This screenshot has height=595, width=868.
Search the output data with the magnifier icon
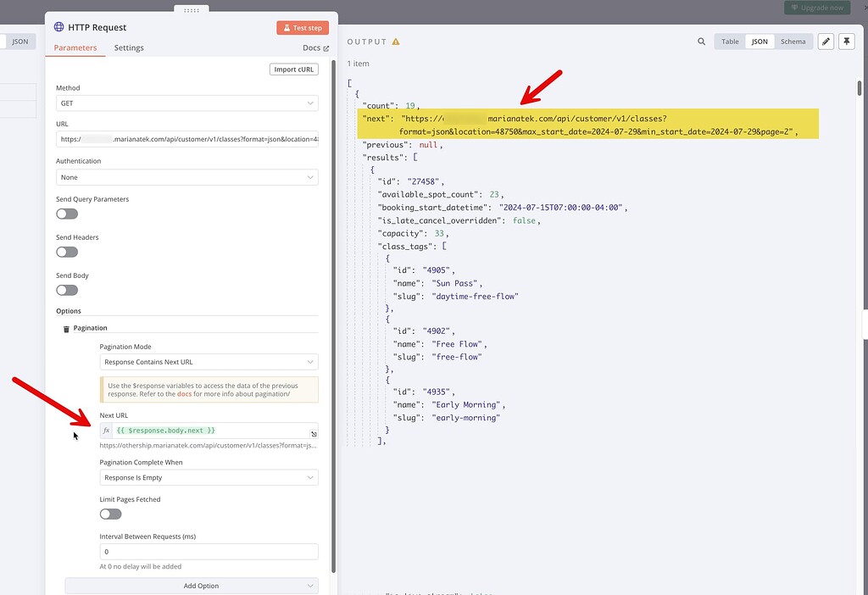[x=700, y=41]
